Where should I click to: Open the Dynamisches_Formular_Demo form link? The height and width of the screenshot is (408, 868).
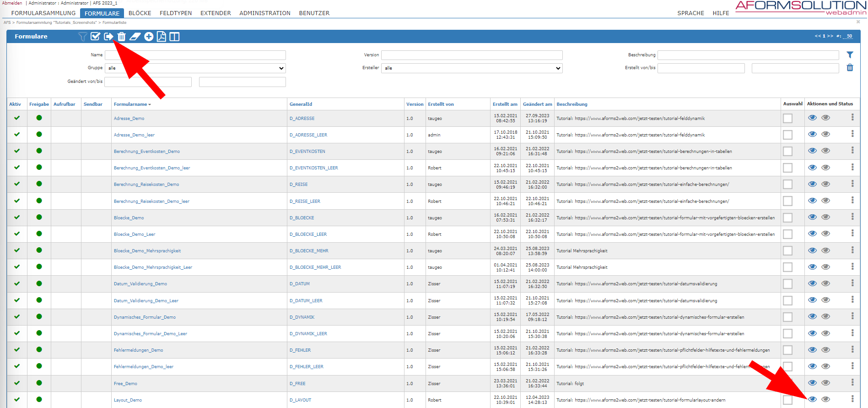(145, 317)
